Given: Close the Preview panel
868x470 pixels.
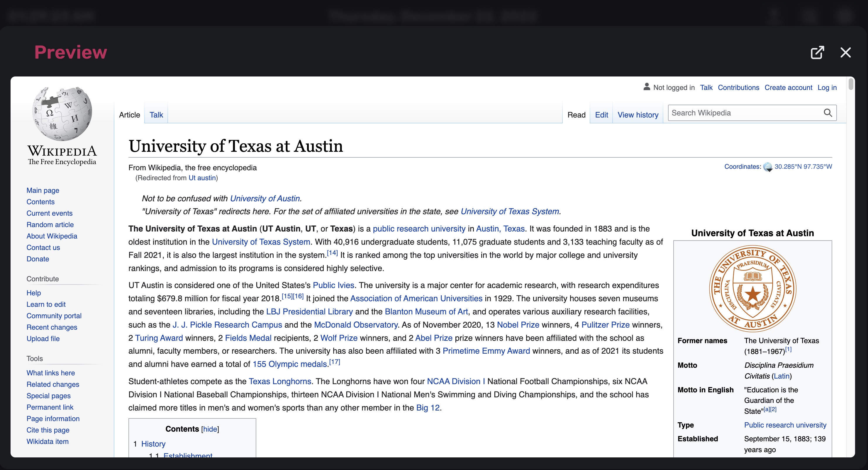Looking at the screenshot, I should [845, 52].
